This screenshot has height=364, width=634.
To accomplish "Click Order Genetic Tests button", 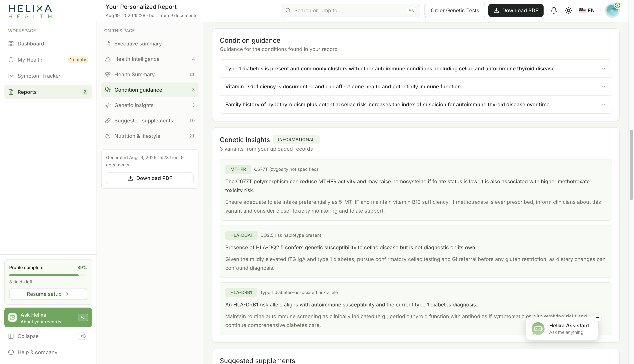I will [455, 10].
